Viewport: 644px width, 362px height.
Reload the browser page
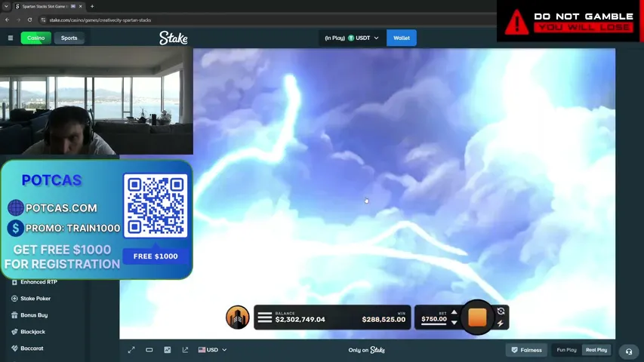pos(29,20)
